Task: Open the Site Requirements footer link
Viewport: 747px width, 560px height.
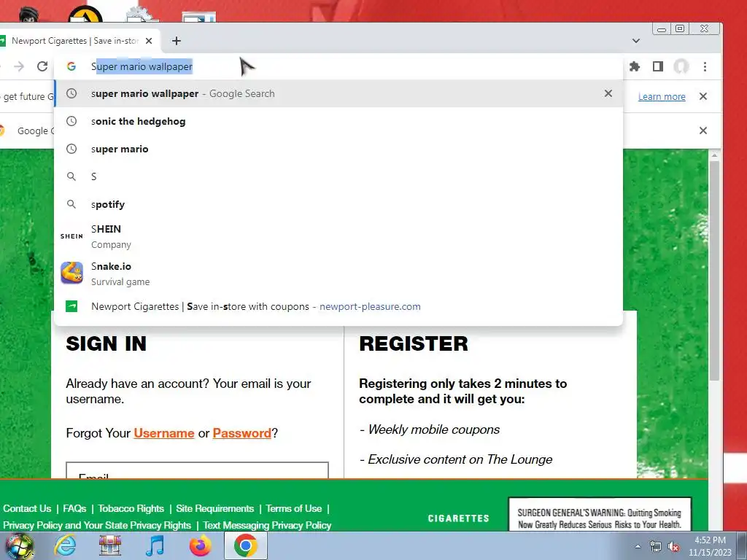Action: (215, 508)
